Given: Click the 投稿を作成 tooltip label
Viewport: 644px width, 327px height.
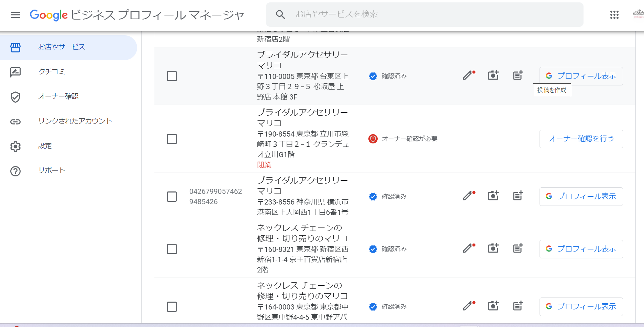Looking at the screenshot, I should click(x=552, y=90).
